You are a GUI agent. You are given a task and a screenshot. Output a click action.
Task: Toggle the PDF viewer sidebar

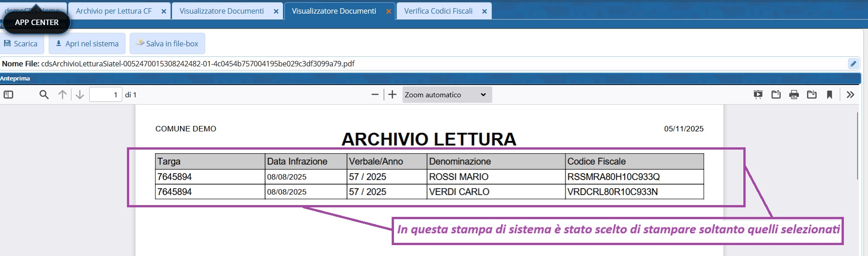9,95
